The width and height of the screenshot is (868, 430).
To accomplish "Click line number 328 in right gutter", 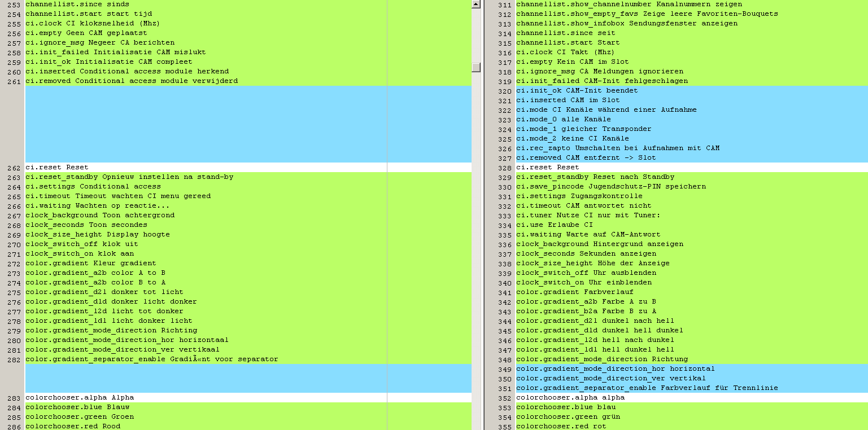I will [505, 168].
